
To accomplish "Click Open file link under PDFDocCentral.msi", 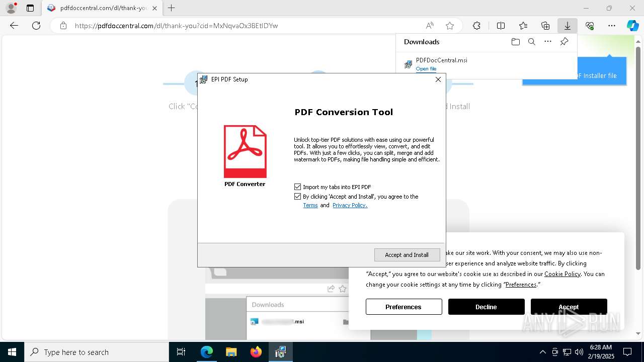I will coord(426,69).
